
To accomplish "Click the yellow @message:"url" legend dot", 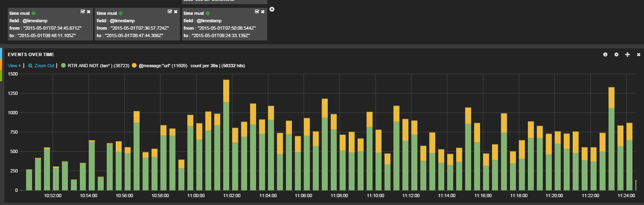I will [134, 66].
